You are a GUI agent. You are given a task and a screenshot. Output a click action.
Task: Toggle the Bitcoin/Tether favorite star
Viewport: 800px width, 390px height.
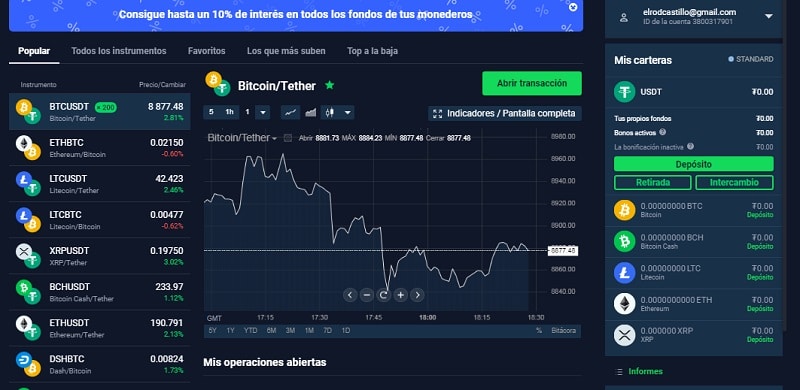click(330, 85)
